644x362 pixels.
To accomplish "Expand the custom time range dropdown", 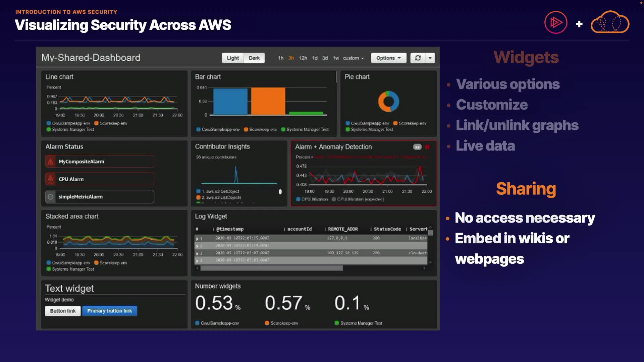I will [353, 58].
